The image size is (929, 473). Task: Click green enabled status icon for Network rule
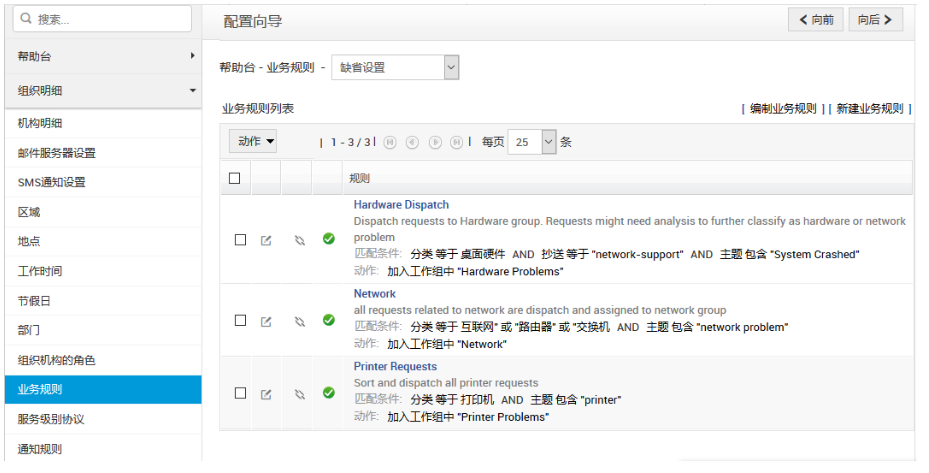329,320
